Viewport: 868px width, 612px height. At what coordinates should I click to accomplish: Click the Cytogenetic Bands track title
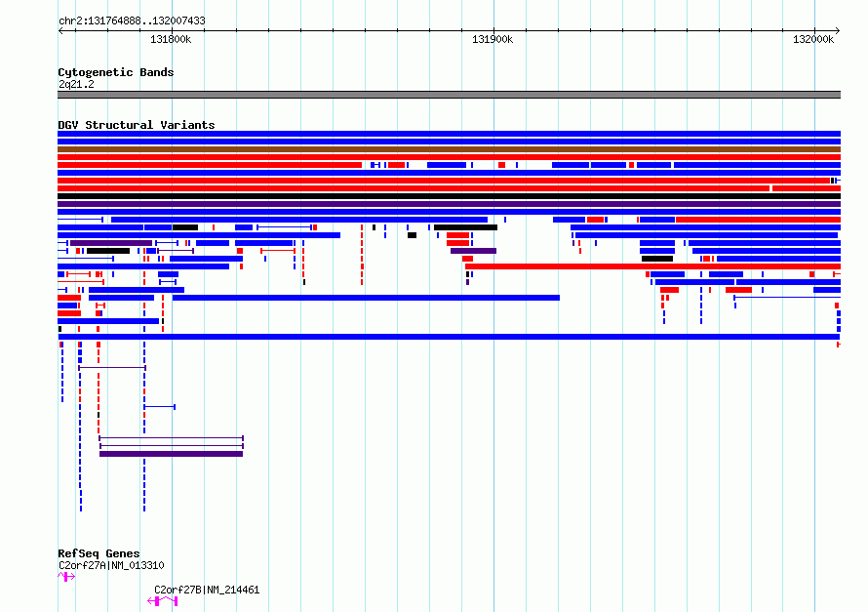pyautogui.click(x=116, y=72)
